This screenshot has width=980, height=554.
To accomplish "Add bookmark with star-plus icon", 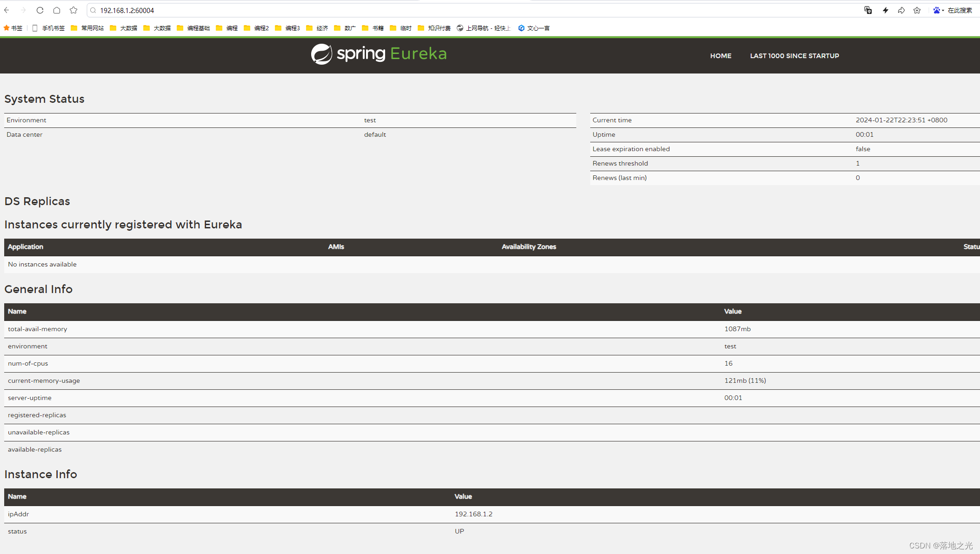I will point(917,10).
